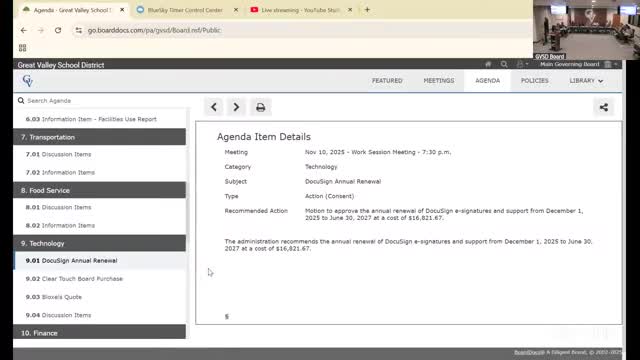Open site search magnifier in top bar
This screenshot has width=640, height=360.
tap(504, 64)
